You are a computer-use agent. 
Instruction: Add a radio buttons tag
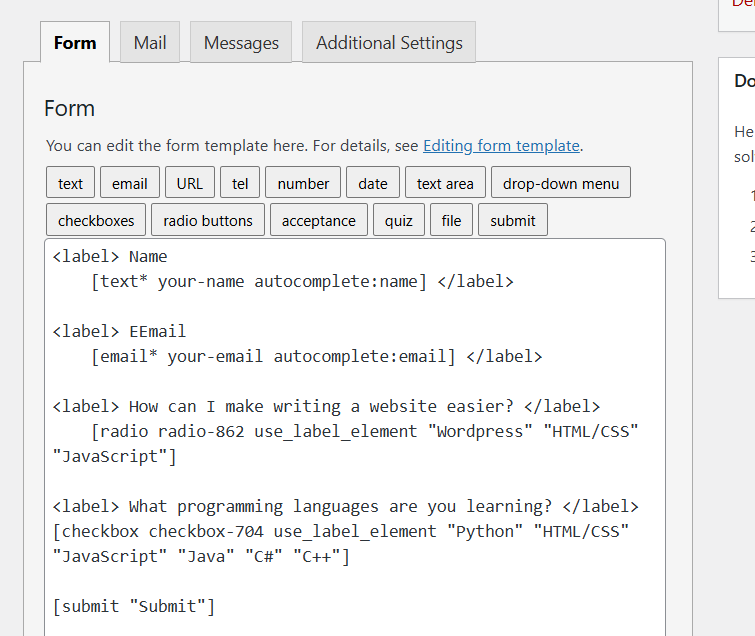click(x=208, y=220)
